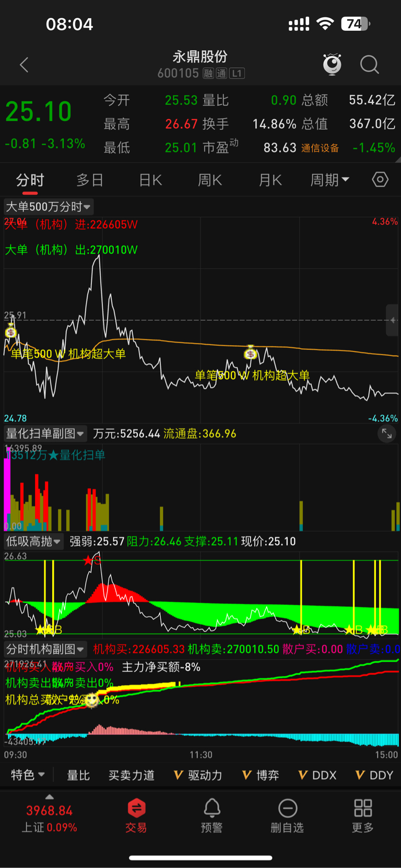Tap the 融 margin badge under stock name
This screenshot has height=868, width=401.
click(x=208, y=74)
